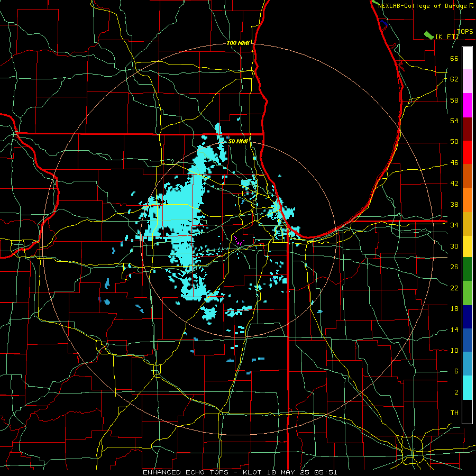Click the legend value '46'
This screenshot has width=476, height=476.
454,163
